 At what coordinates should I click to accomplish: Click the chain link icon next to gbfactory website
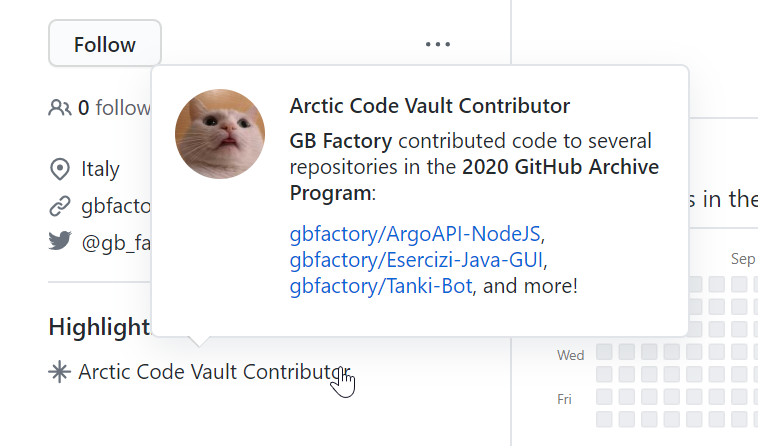[60, 206]
